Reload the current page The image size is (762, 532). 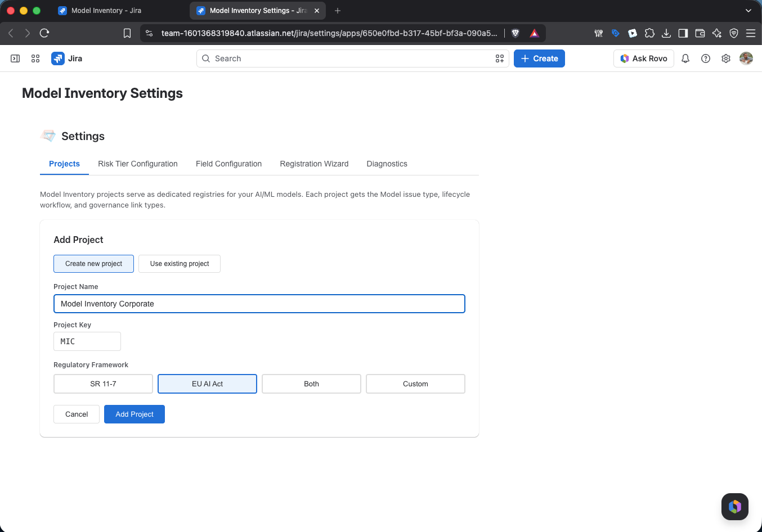point(44,33)
